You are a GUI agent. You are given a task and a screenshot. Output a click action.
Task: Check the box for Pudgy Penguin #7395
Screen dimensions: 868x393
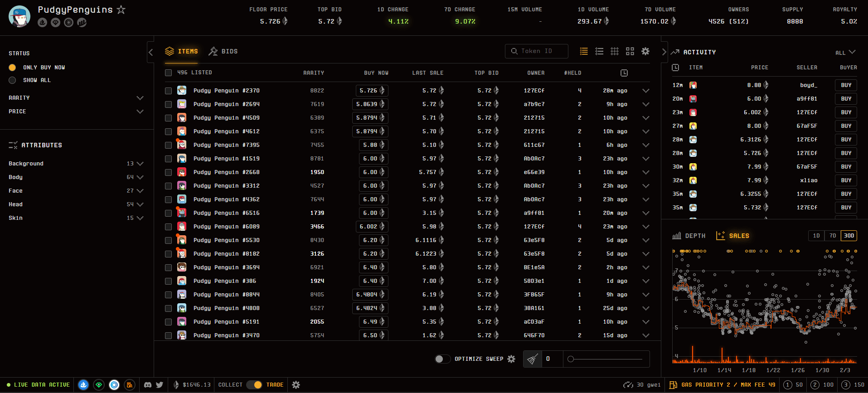pos(168,145)
